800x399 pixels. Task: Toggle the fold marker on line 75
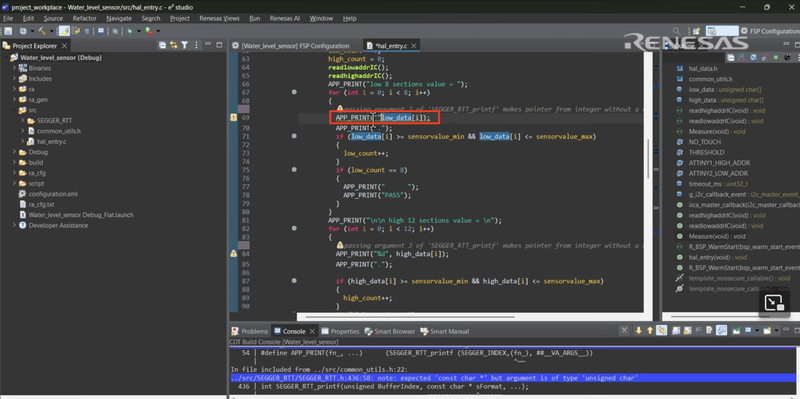294,169
